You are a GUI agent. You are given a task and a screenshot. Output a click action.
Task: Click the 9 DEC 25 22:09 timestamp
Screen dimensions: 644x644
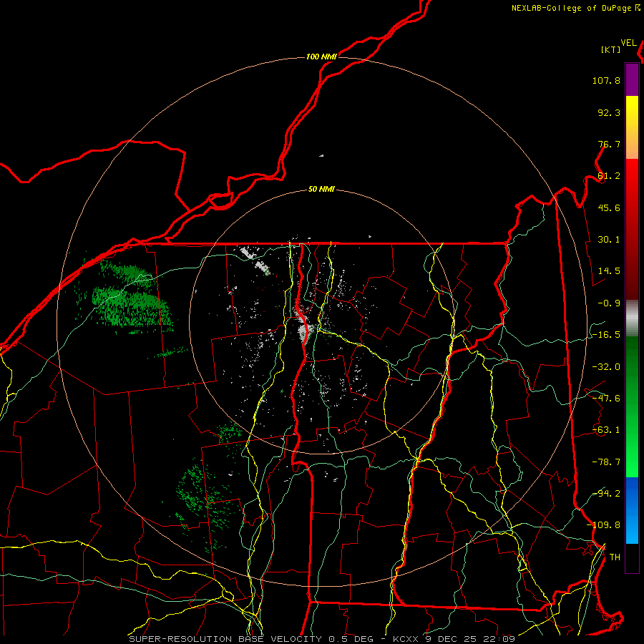point(470,639)
